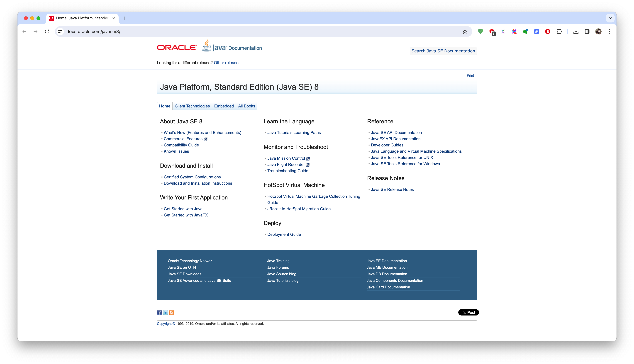Switch to the Embedded tab
Viewport: 634px width, 364px height.
pyautogui.click(x=224, y=106)
